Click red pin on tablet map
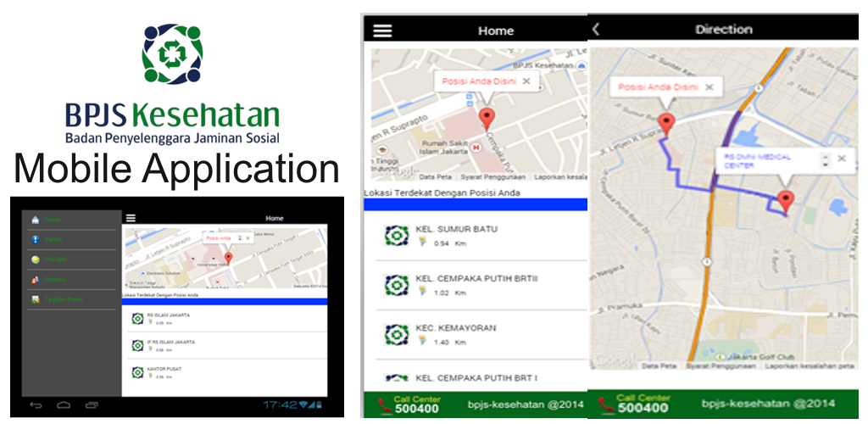The height and width of the screenshot is (424, 868). (x=228, y=258)
